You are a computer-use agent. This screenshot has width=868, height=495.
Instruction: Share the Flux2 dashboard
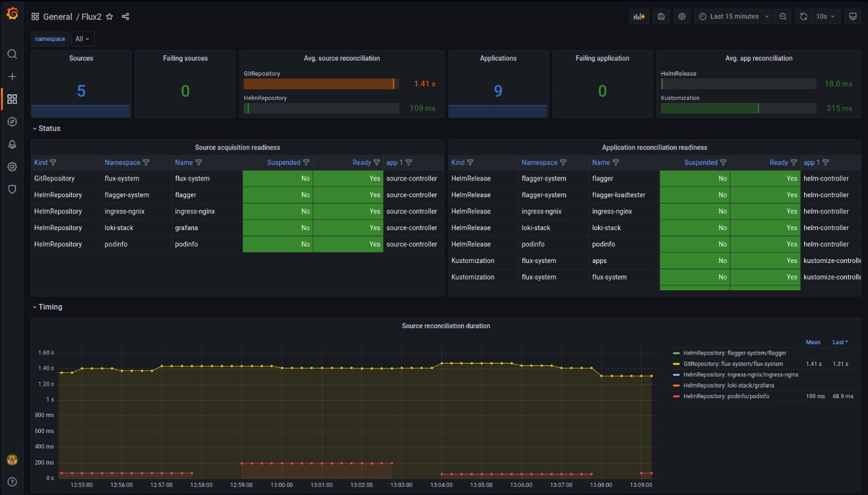[x=125, y=17]
